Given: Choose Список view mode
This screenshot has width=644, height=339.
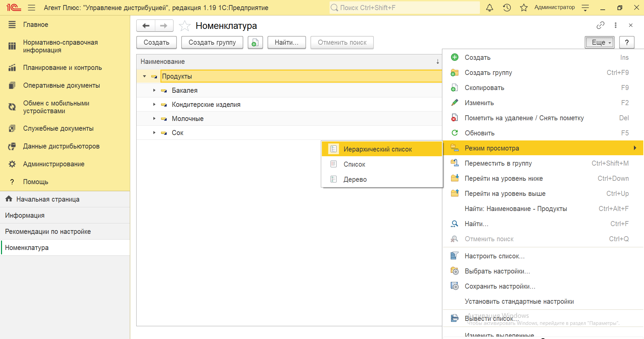Looking at the screenshot, I should click(382, 164).
